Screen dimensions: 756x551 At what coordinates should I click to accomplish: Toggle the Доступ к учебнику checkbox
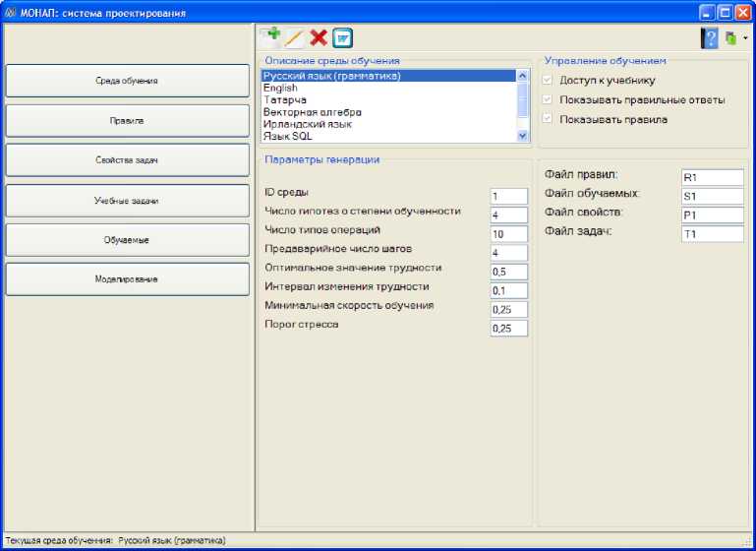547,80
